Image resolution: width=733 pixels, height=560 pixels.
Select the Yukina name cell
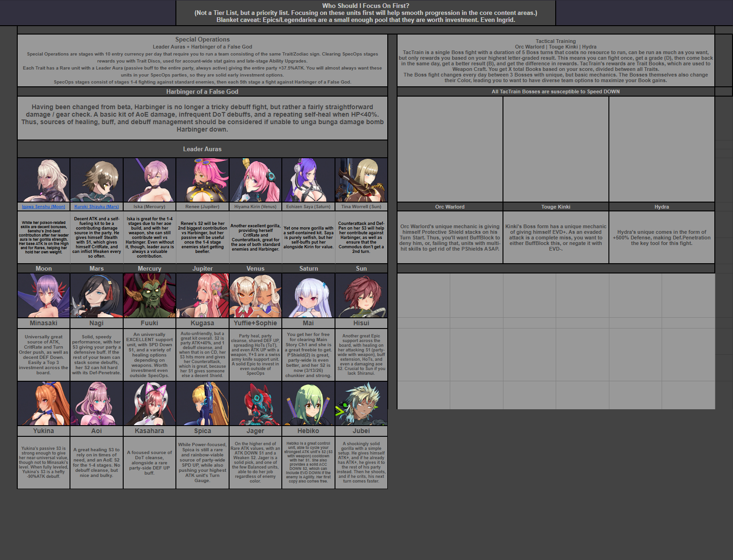click(x=43, y=431)
